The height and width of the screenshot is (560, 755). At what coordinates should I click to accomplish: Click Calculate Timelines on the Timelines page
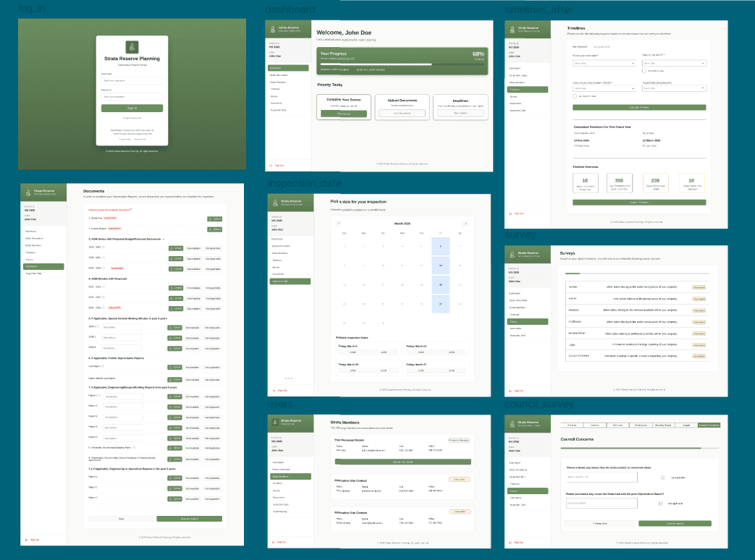pyautogui.click(x=639, y=108)
